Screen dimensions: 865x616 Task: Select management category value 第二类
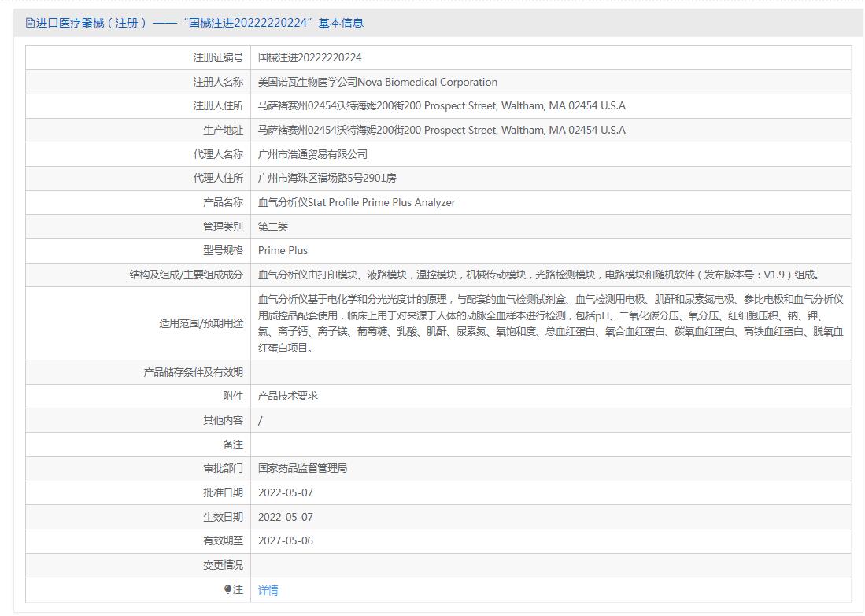click(273, 227)
